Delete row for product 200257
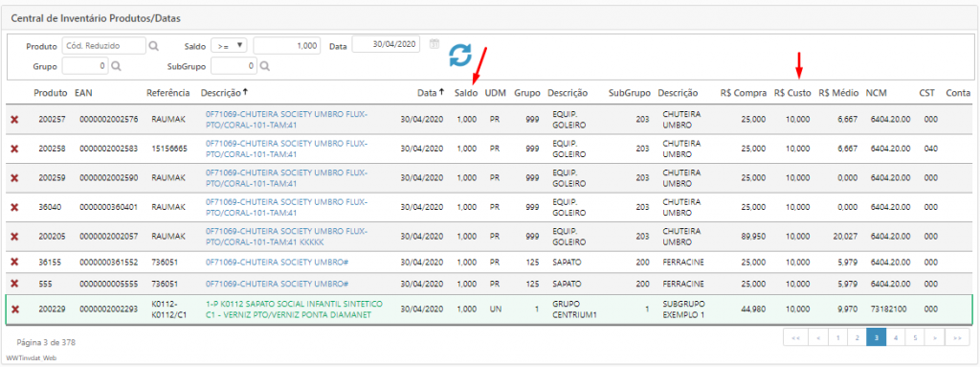This screenshot has width=980, height=367. (14, 119)
